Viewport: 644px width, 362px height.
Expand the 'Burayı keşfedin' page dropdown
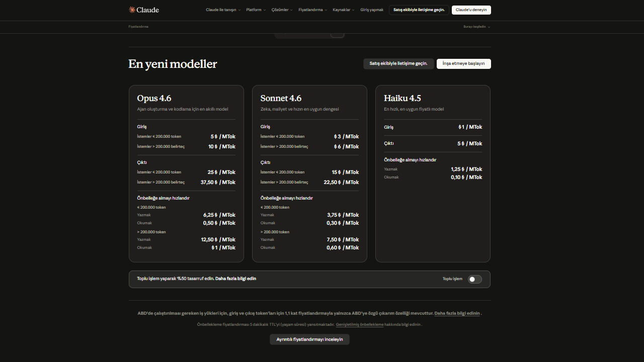point(476,27)
